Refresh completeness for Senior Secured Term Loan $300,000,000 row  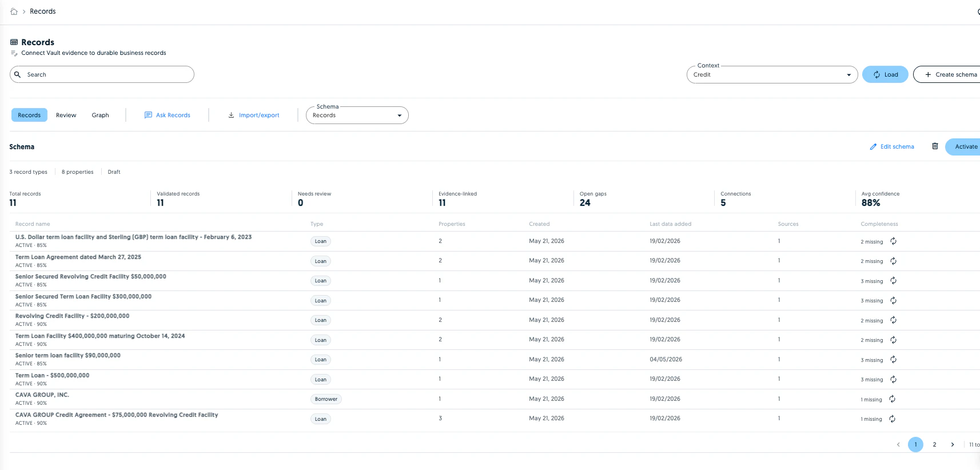coord(893,301)
